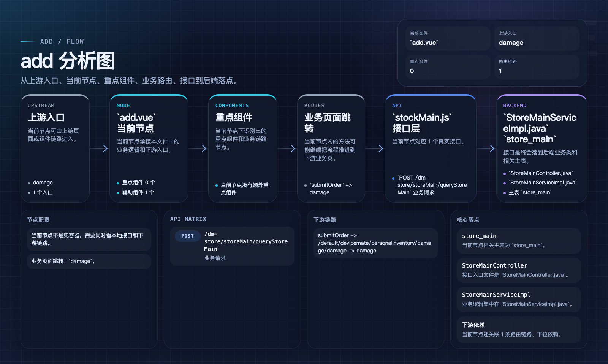Click the 'add 分析图' main title
This screenshot has width=608, height=364.
coord(68,61)
